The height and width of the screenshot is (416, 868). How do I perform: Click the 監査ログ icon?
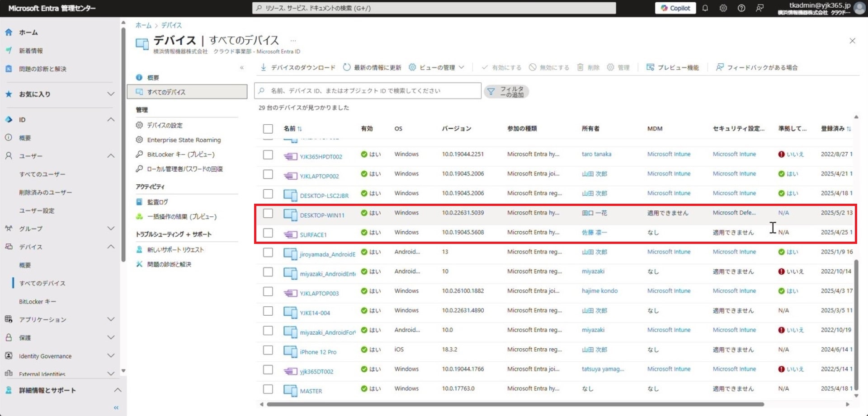[139, 202]
